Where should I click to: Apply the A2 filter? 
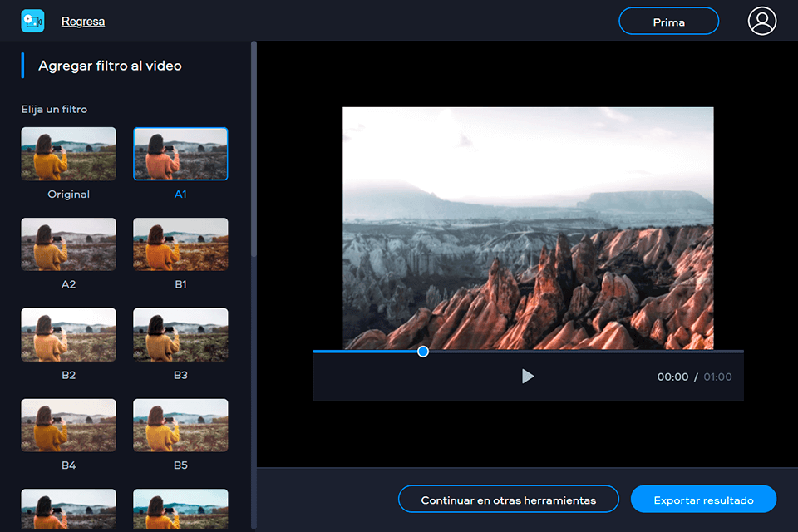[x=68, y=244]
